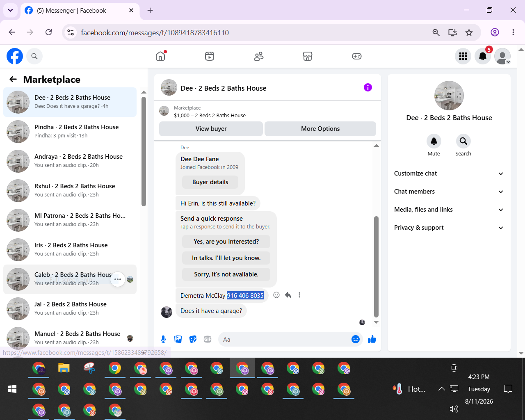
Task: Open the Gaming controller icon
Action: coord(357,56)
